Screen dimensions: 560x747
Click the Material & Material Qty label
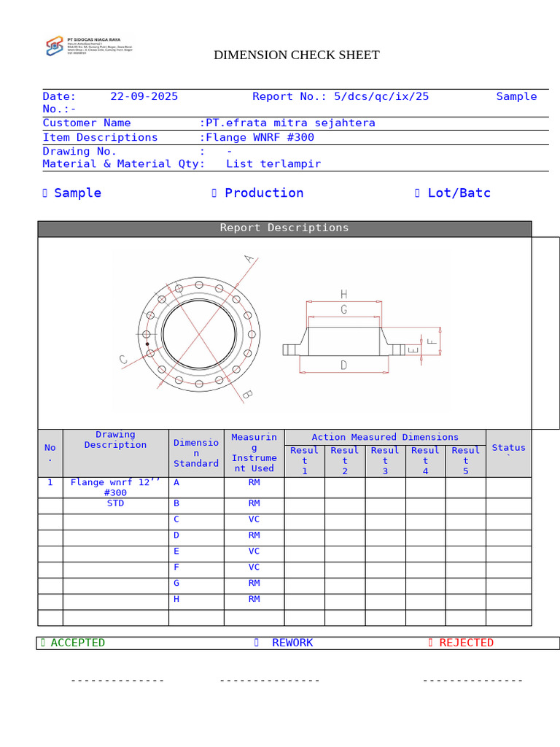click(x=124, y=164)
